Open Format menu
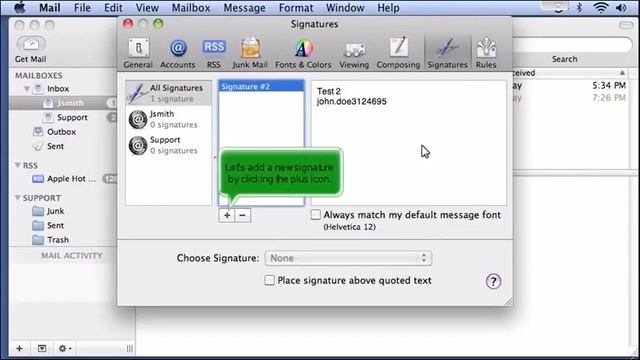This screenshot has height=360, width=640. tap(296, 8)
